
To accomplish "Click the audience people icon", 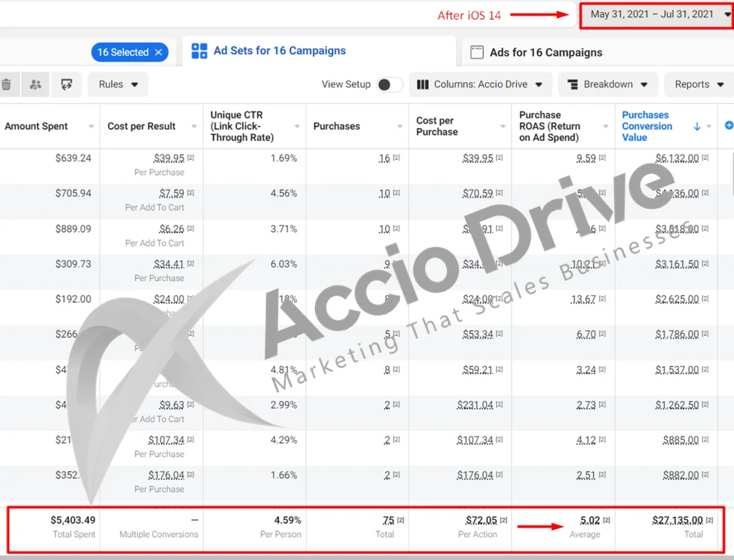I will point(35,84).
